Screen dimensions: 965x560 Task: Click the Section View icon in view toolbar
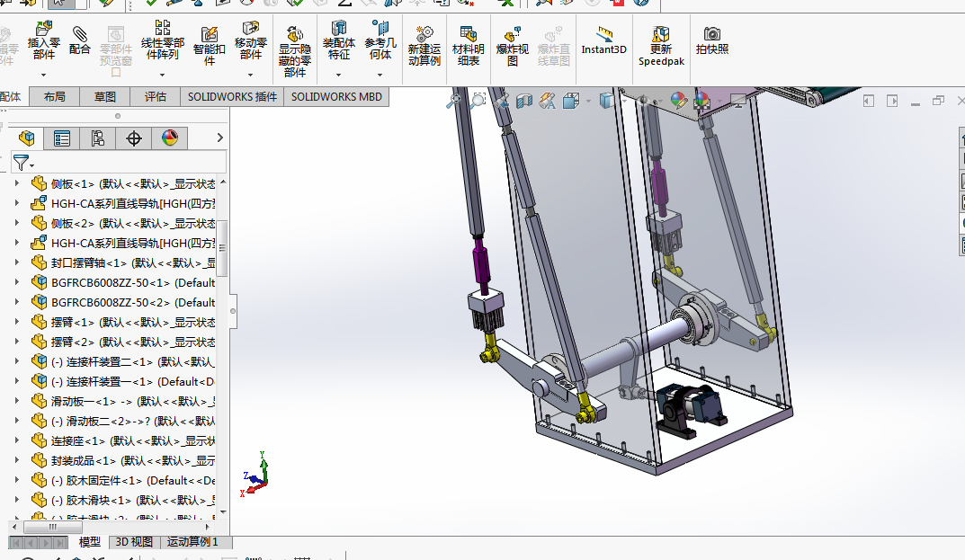pyautogui.click(x=523, y=101)
